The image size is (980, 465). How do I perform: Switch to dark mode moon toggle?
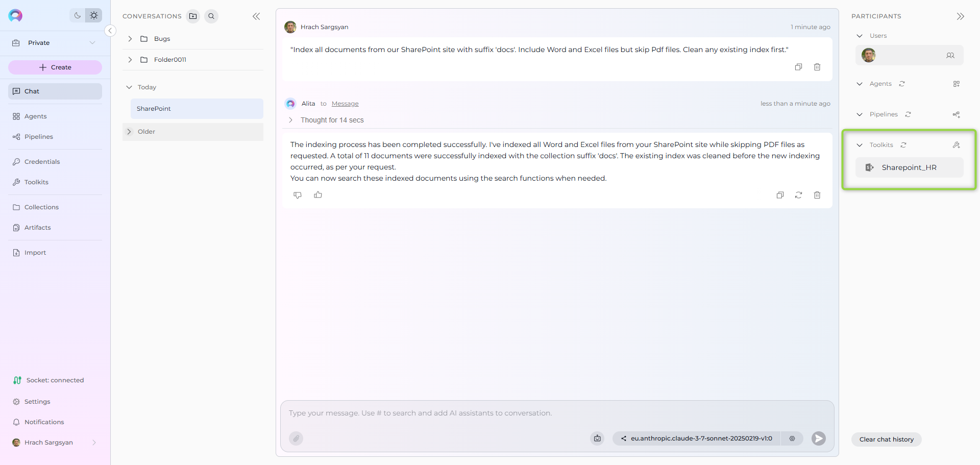click(78, 15)
